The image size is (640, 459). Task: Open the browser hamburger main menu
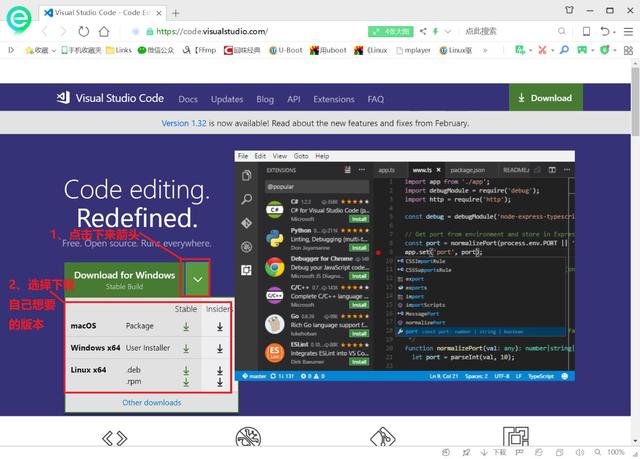point(628,31)
